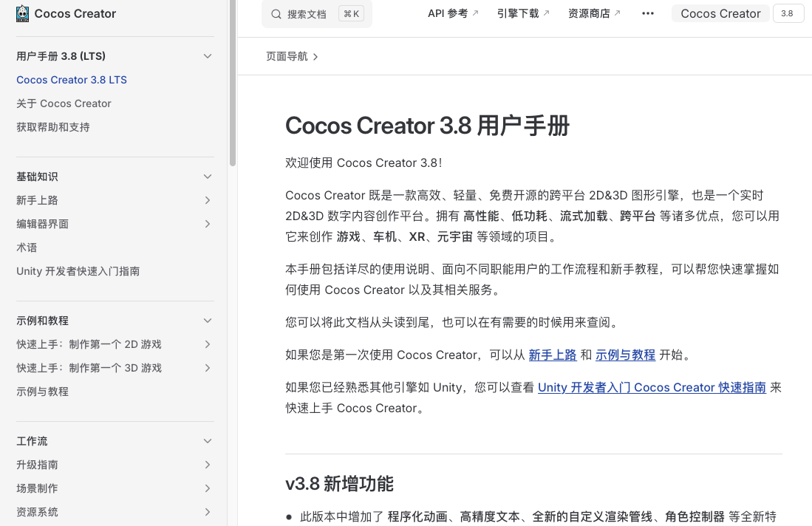Select 升级指南 sidebar item text
The height and width of the screenshot is (526, 812).
(x=37, y=465)
